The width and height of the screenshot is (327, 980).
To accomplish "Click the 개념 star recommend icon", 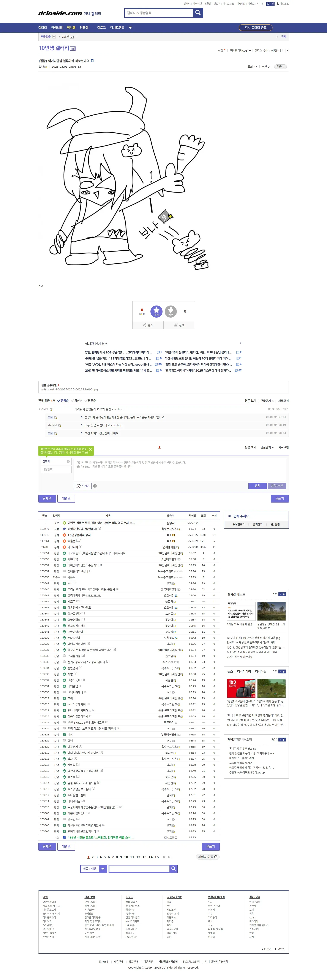I will point(156,311).
